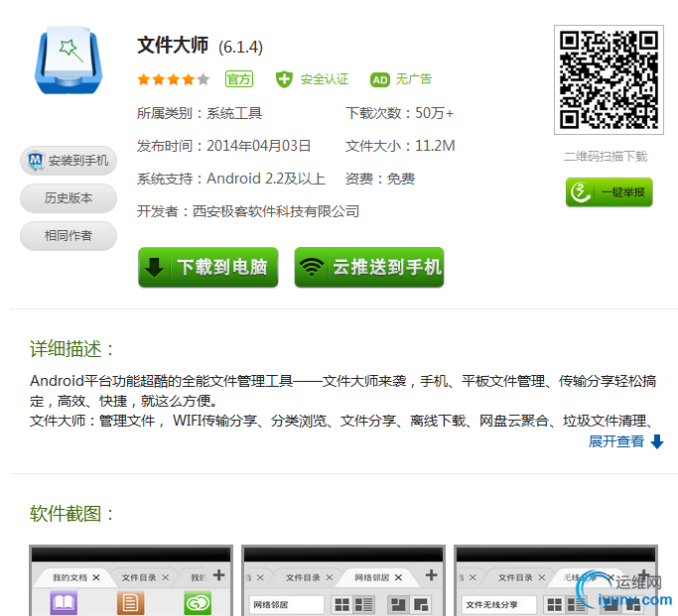The image size is (678, 616).
Task: Click 云推送到手机 cloud push button
Action: tap(369, 267)
